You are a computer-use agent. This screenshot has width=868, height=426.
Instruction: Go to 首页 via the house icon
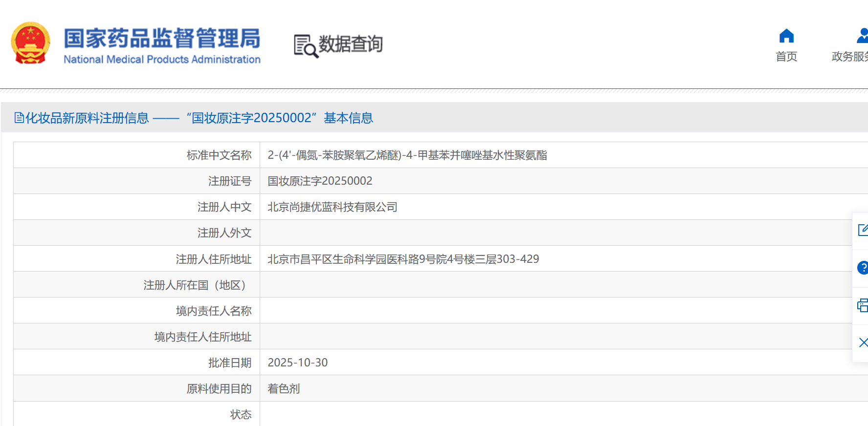pyautogui.click(x=786, y=36)
